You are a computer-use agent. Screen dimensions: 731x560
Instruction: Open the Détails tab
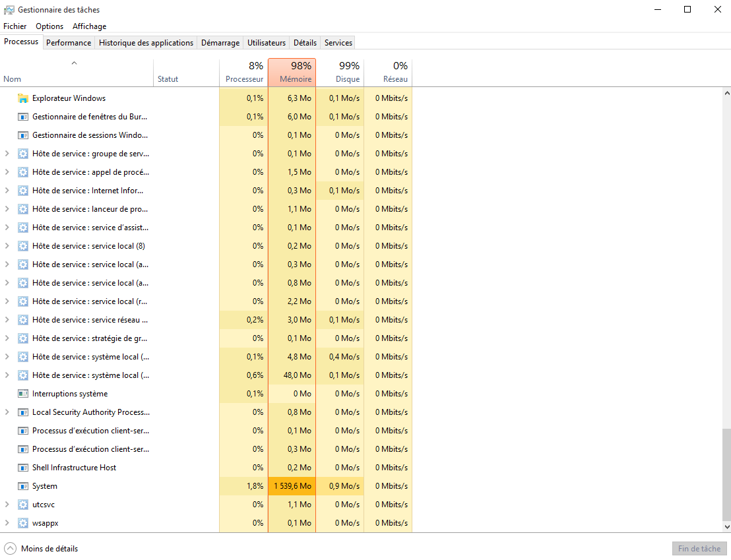(x=305, y=42)
